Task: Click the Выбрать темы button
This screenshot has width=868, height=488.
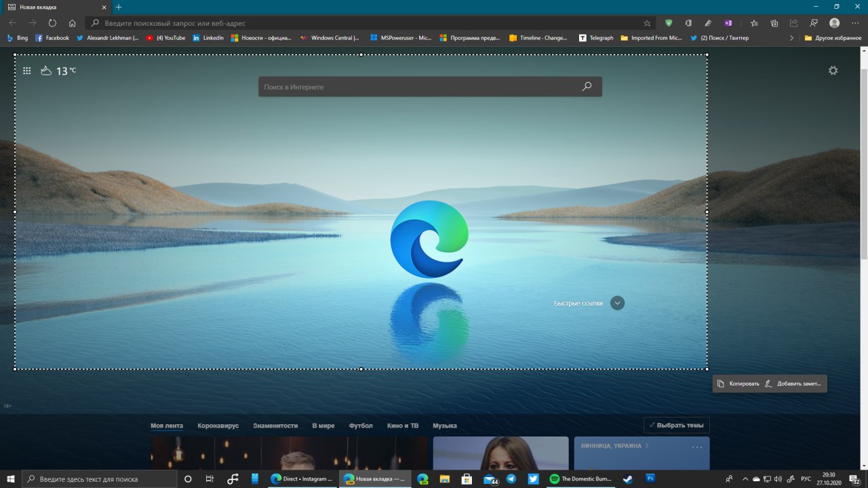Action: (x=677, y=426)
